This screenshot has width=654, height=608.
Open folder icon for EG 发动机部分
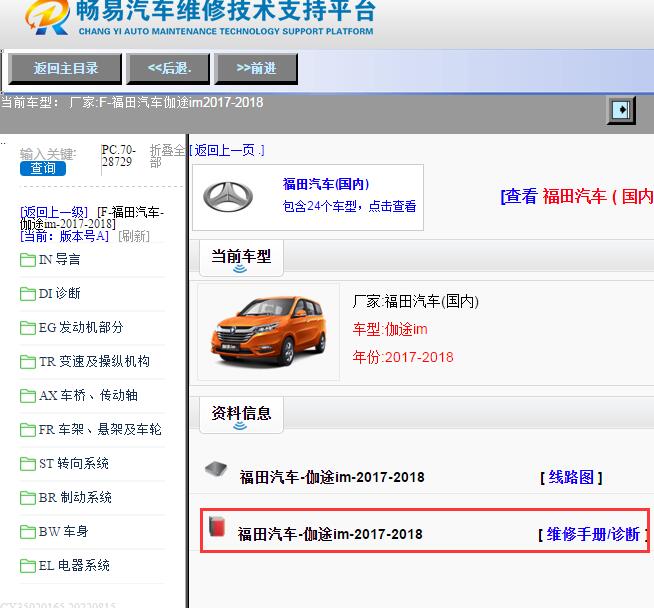[x=28, y=328]
